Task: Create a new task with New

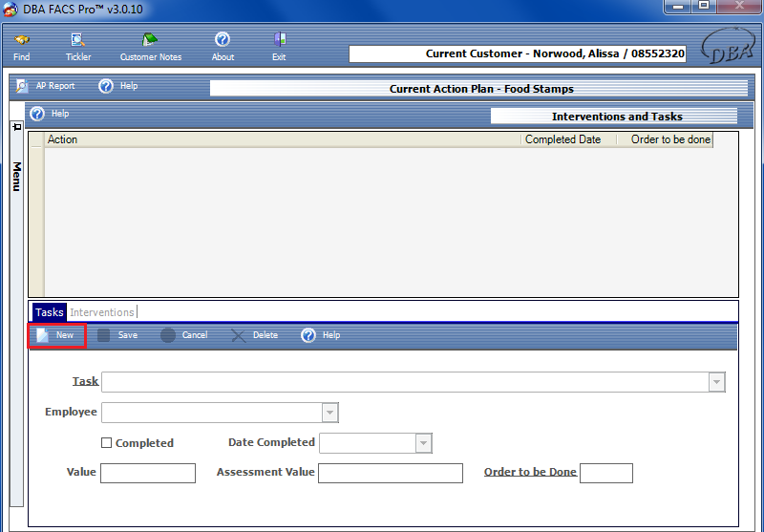Action: (56, 335)
